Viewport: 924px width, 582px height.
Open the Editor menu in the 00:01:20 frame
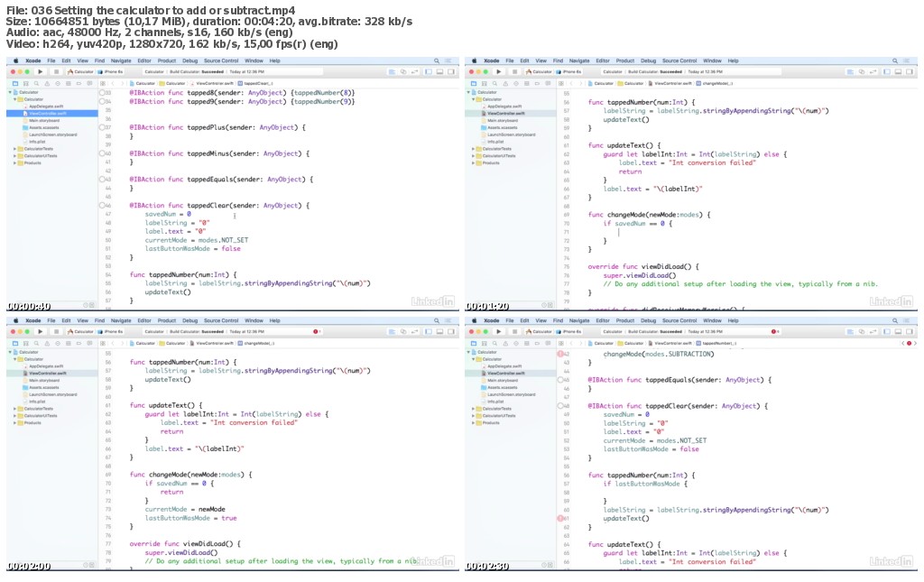[x=603, y=60]
